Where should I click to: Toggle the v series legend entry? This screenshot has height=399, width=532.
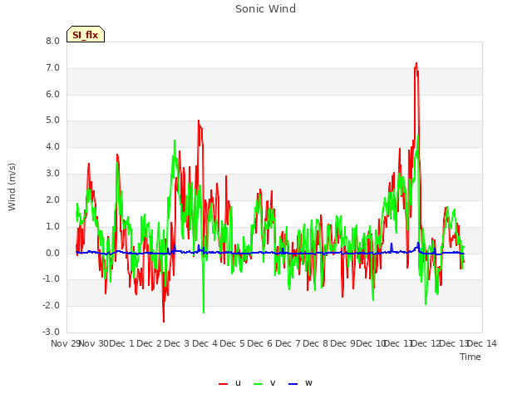point(264,383)
